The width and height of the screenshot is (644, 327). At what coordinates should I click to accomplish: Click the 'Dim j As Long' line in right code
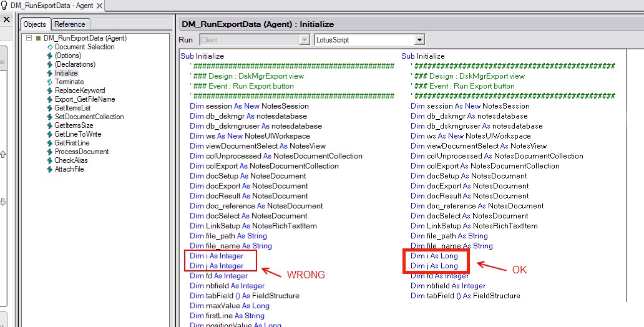tap(434, 266)
